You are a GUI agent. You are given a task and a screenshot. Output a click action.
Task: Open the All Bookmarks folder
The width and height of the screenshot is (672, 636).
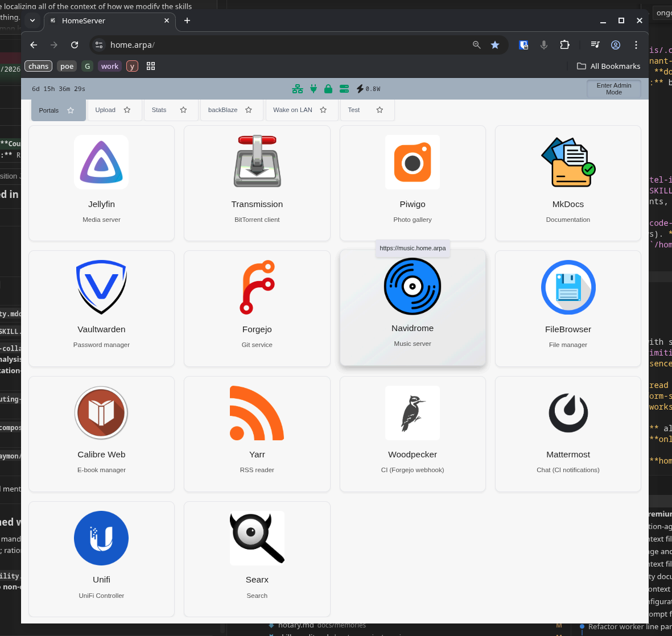click(x=609, y=66)
